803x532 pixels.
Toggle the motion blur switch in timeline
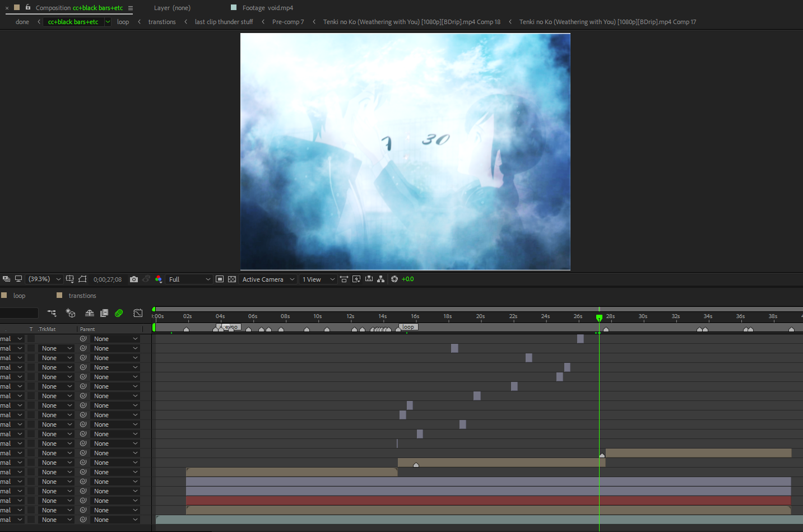pyautogui.click(x=119, y=313)
